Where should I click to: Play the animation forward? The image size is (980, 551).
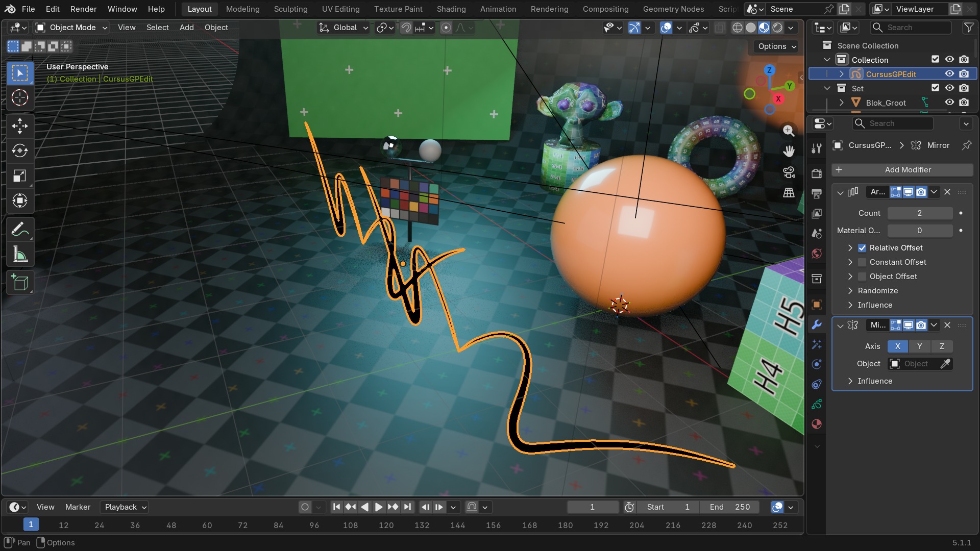(x=378, y=507)
